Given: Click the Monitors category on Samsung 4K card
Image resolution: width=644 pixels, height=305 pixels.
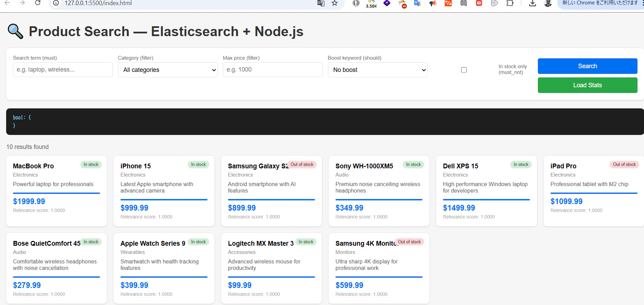Looking at the screenshot, I should click(x=345, y=252).
